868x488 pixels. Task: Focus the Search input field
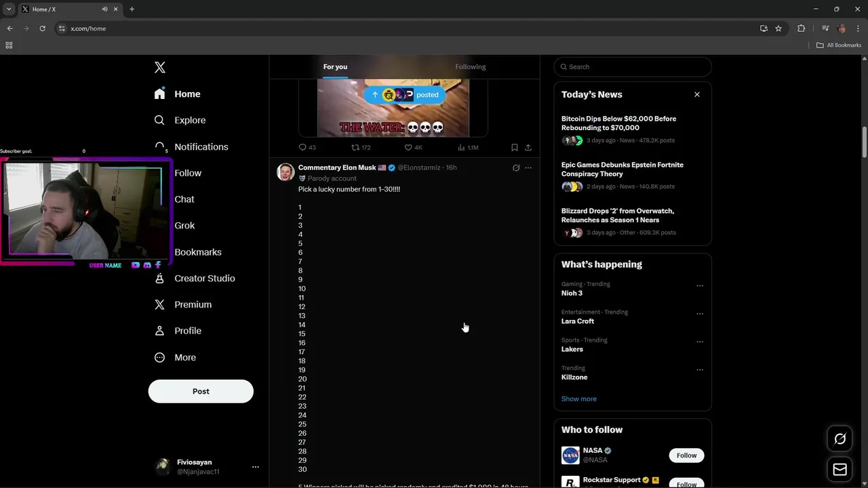633,66
